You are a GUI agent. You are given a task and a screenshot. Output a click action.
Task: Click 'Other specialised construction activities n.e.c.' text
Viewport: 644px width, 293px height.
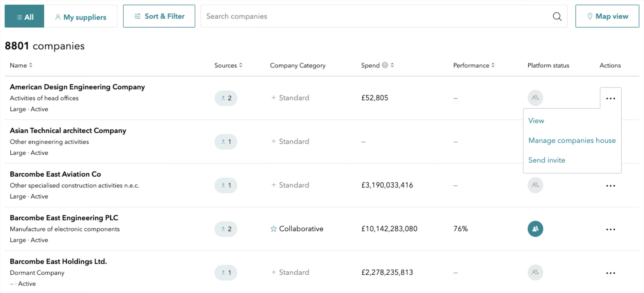(75, 186)
